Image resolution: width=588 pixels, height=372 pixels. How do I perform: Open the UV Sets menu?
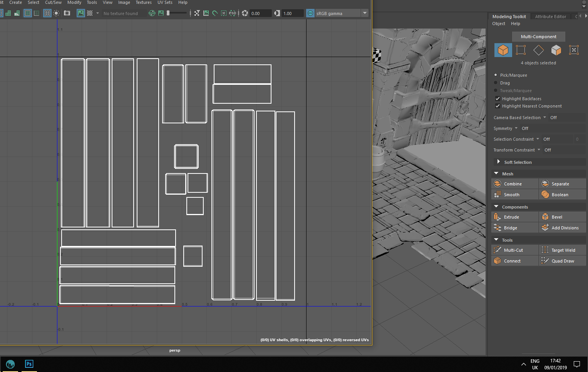pos(165,2)
